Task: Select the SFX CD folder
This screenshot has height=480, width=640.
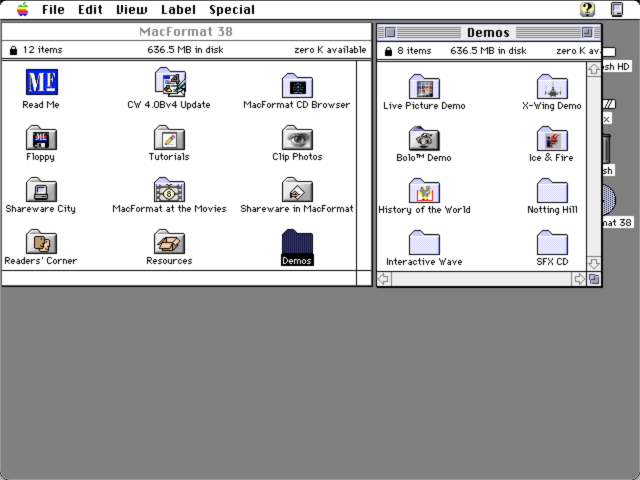Action: (552, 242)
